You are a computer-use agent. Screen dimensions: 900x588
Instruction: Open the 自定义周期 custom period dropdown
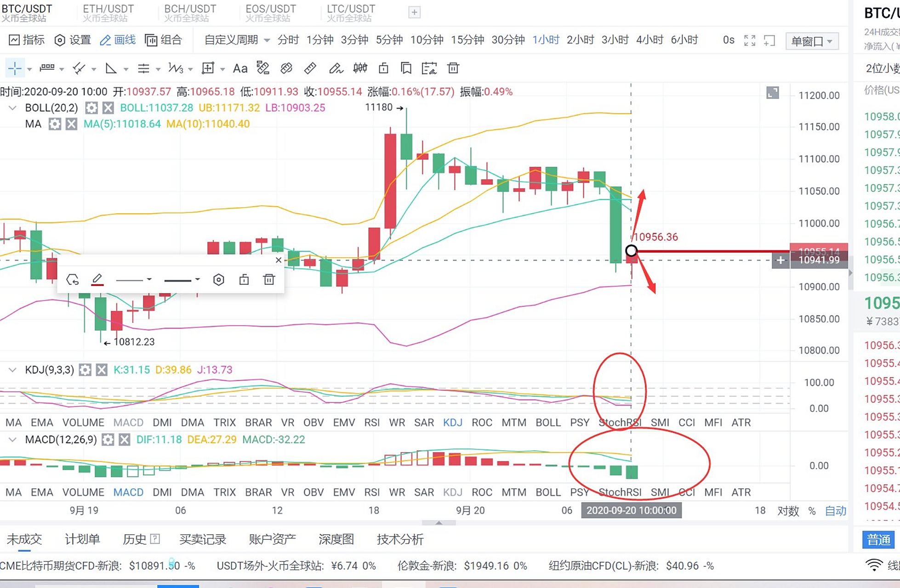(x=231, y=40)
